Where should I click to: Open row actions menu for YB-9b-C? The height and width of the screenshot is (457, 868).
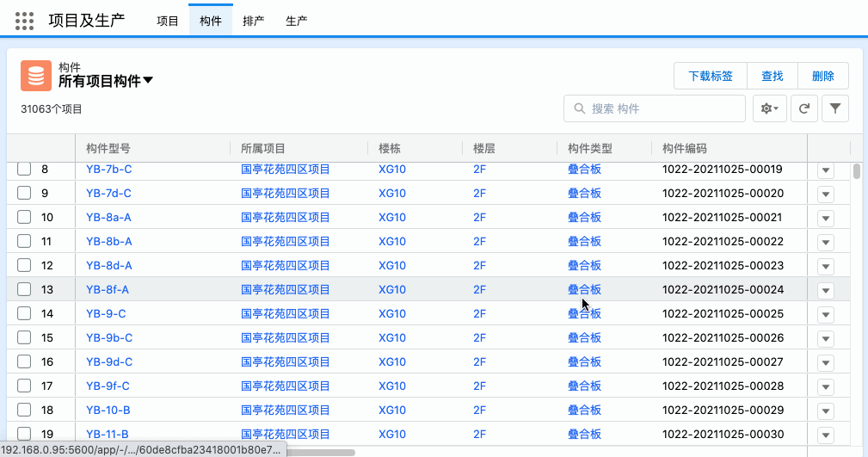point(825,338)
